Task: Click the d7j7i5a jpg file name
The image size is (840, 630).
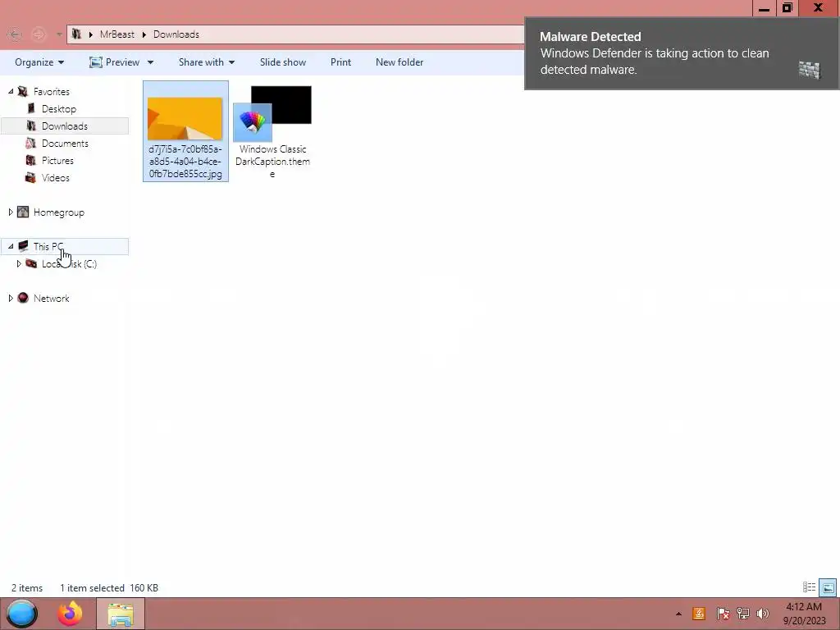Action: (185, 162)
